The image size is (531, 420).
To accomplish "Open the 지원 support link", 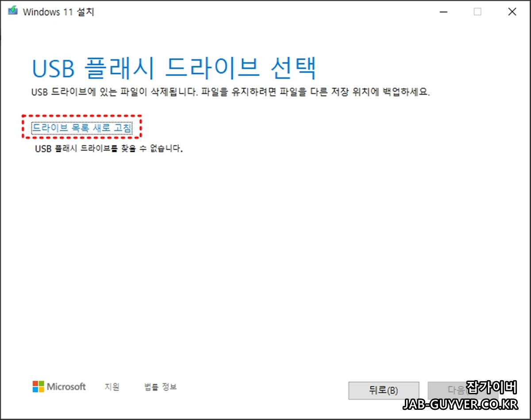I will tap(112, 387).
